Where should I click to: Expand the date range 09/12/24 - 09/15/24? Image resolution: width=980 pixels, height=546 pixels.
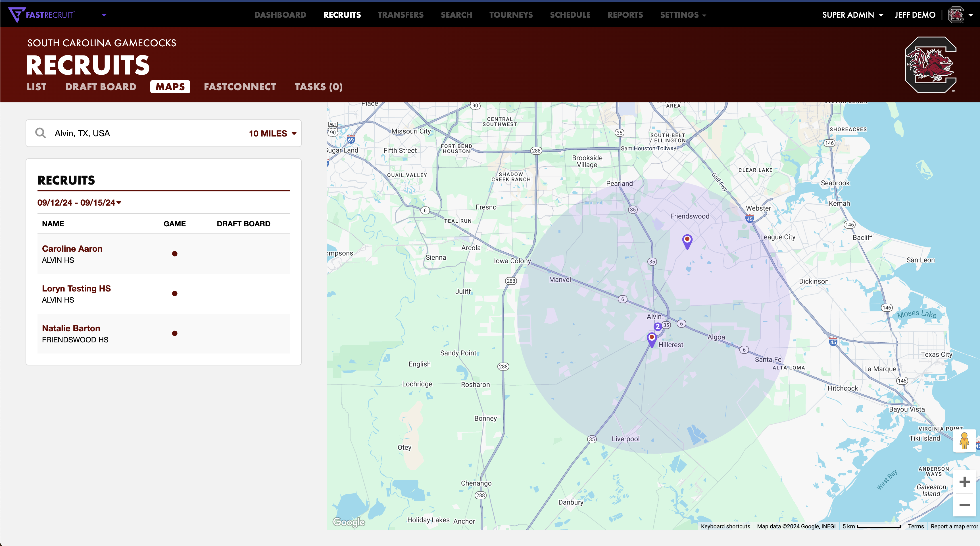79,202
